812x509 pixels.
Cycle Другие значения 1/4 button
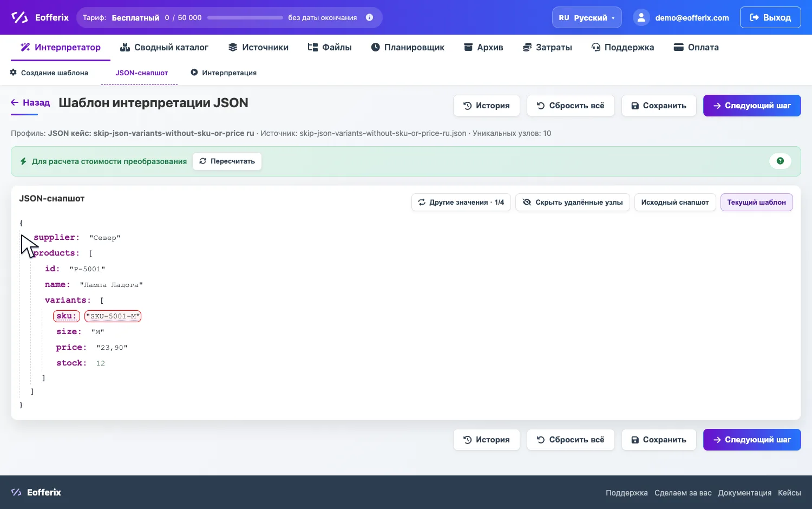[x=461, y=203]
